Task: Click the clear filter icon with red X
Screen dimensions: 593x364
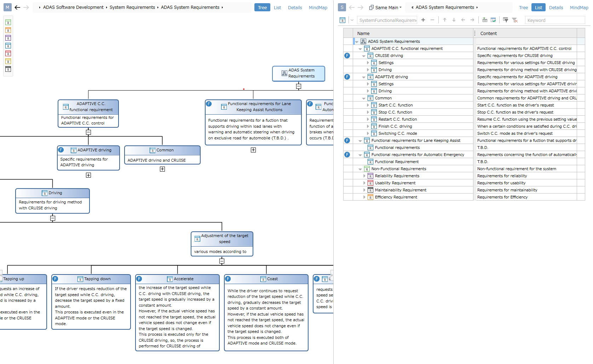Action: (515, 20)
